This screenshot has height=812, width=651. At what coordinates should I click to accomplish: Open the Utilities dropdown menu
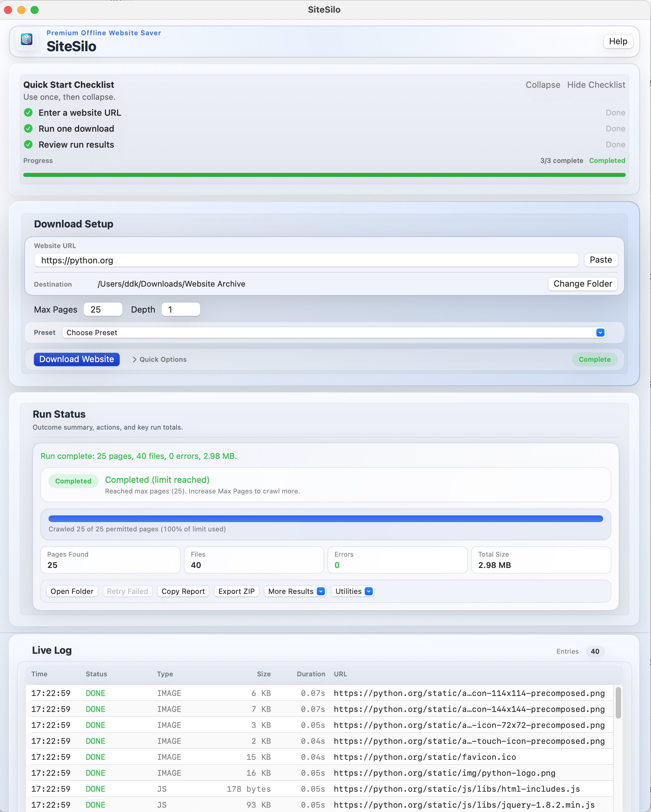(x=353, y=591)
